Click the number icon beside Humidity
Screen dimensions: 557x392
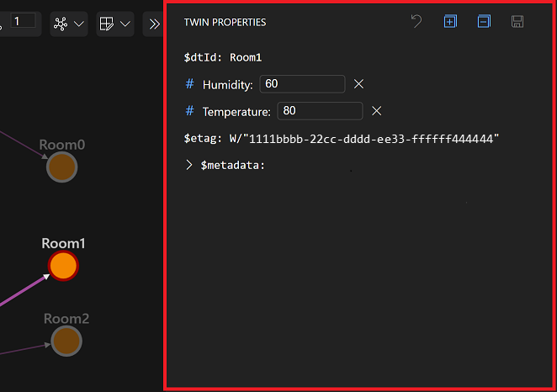pyautogui.click(x=190, y=84)
